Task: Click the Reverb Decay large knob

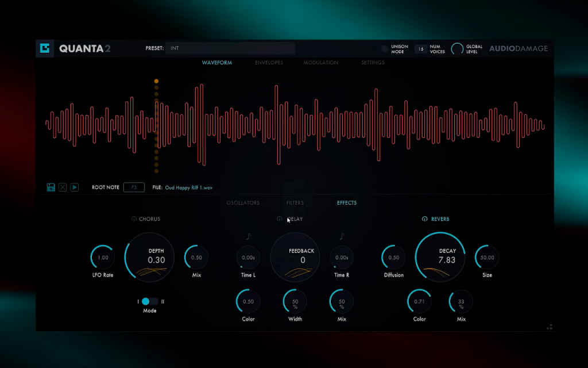Action: click(440, 257)
